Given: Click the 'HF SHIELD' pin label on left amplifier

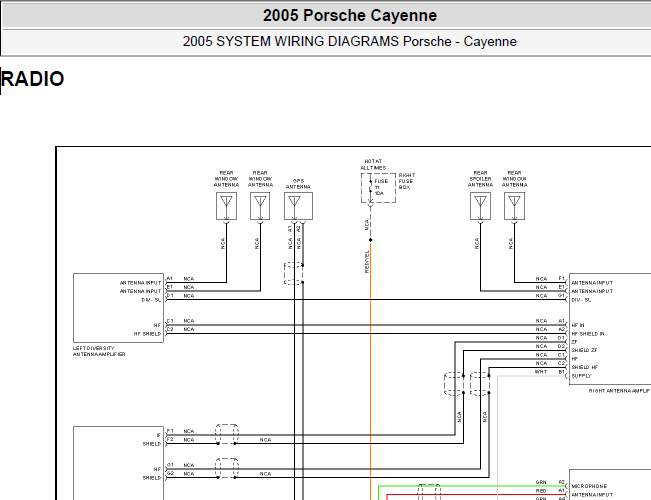Looking at the screenshot, I should point(147,334).
